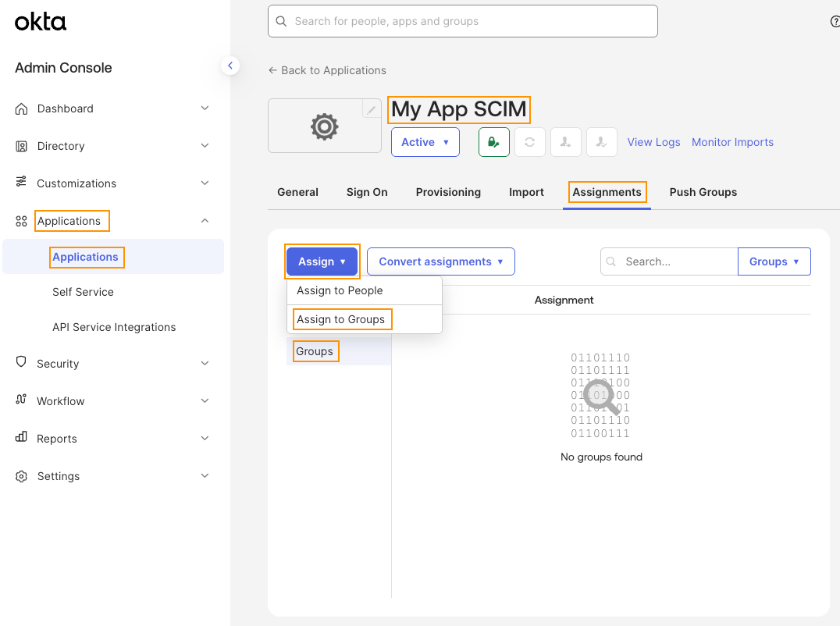The height and width of the screenshot is (626, 840).
Task: Click the green lock credentials icon button
Action: coord(494,142)
